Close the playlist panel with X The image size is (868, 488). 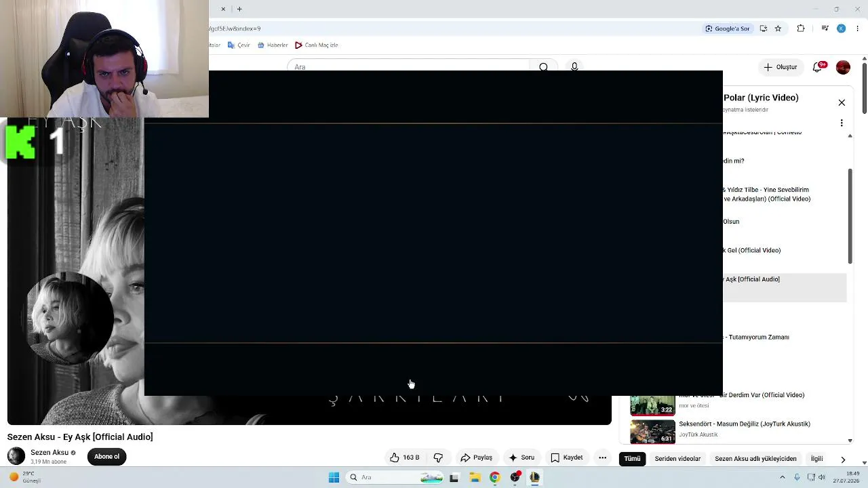(842, 103)
